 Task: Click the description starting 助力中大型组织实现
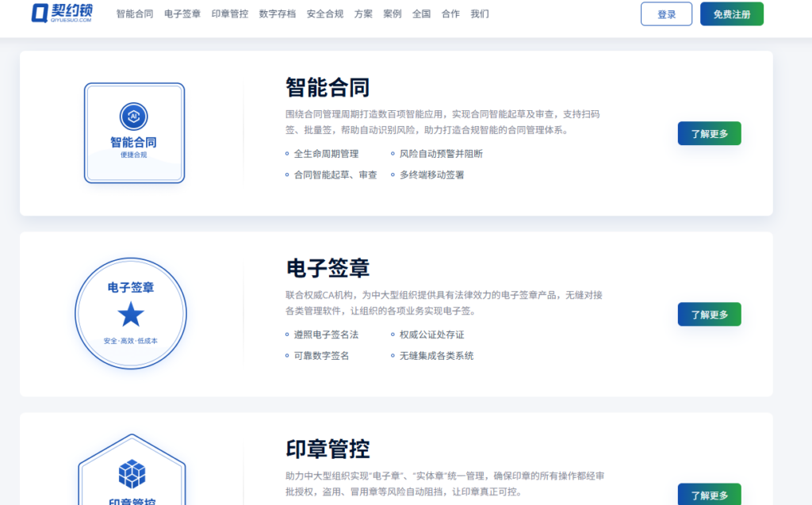click(x=445, y=484)
